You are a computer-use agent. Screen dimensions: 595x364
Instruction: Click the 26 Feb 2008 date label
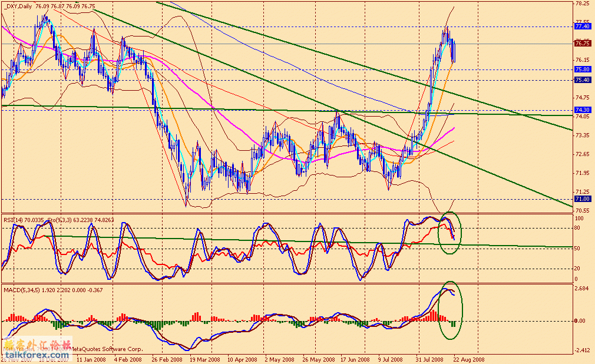coord(167,360)
